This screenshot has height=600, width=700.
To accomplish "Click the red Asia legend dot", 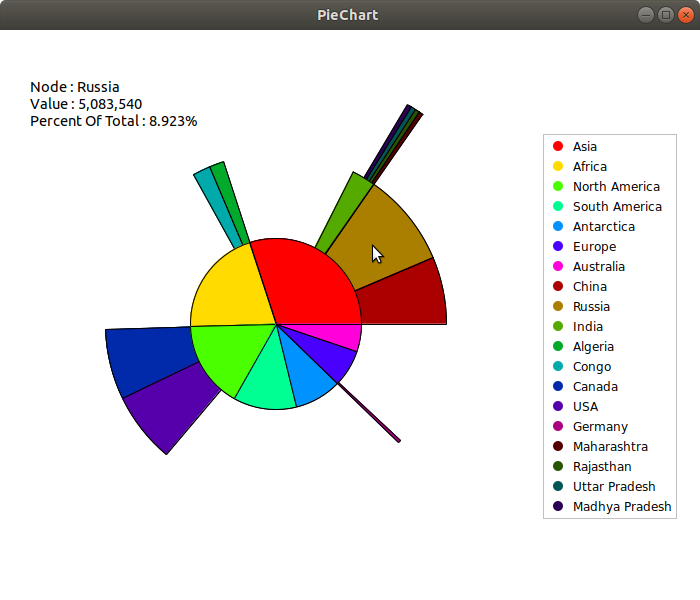I will (558, 147).
